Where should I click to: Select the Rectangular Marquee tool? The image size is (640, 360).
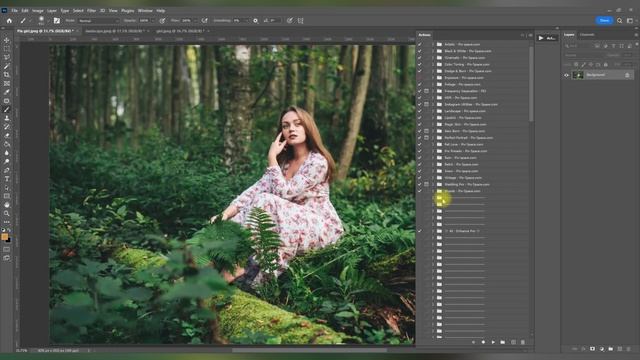point(7,49)
